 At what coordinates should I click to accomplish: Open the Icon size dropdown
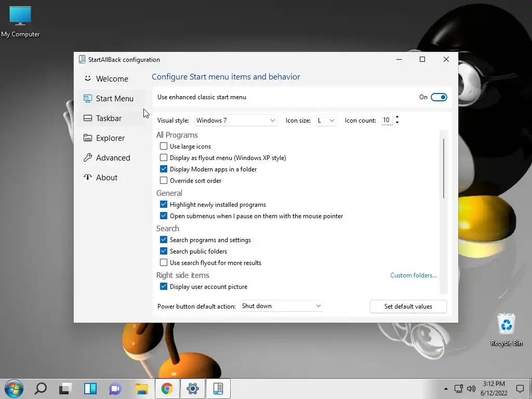click(326, 121)
